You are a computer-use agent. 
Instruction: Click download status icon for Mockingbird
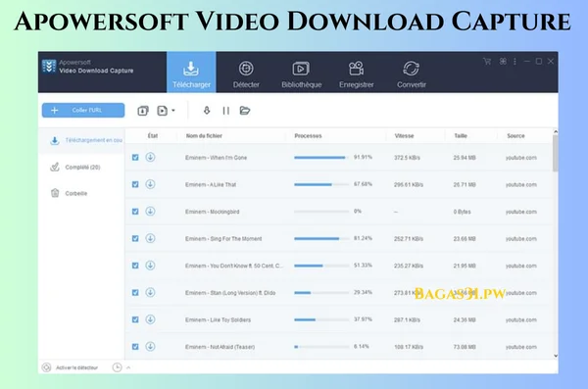pos(150,212)
